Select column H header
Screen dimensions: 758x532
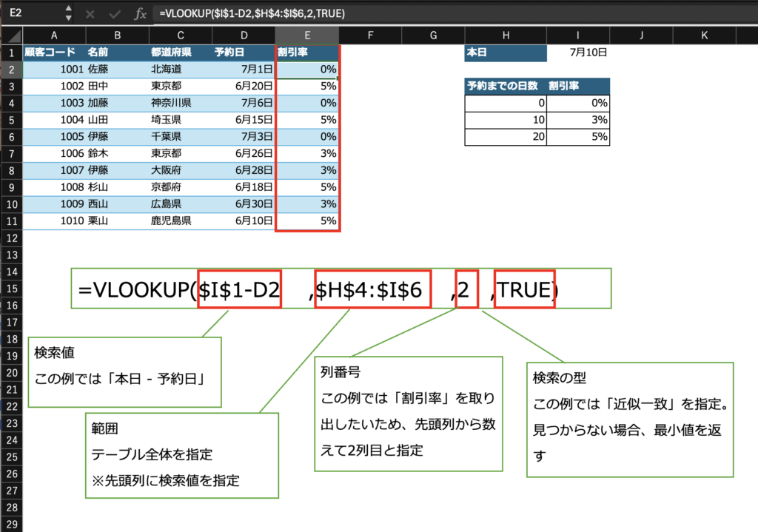tap(506, 36)
